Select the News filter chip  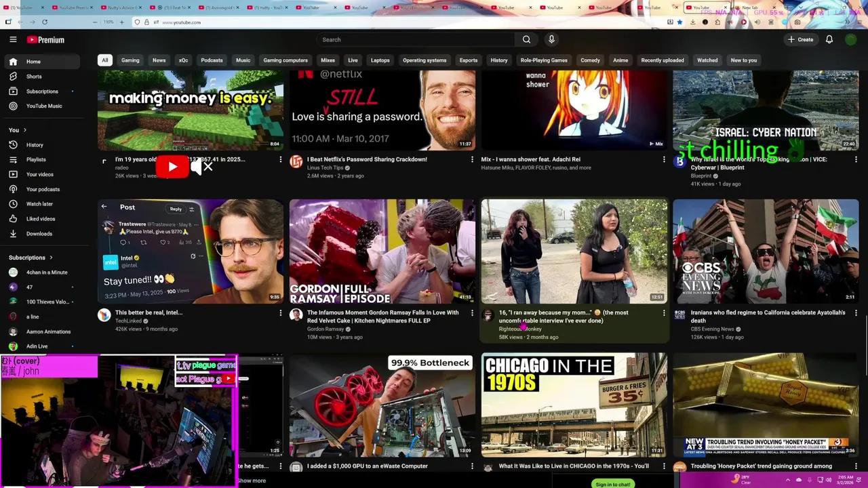[159, 60]
